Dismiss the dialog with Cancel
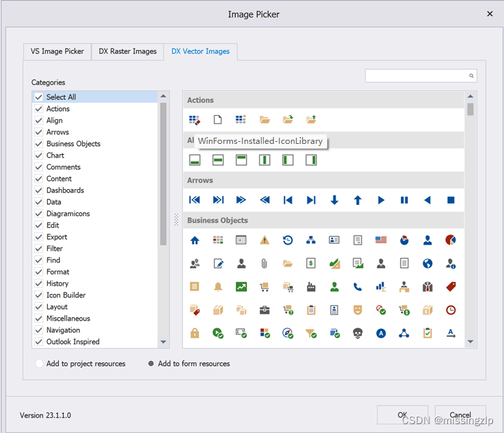504x433 pixels. pyautogui.click(x=460, y=415)
